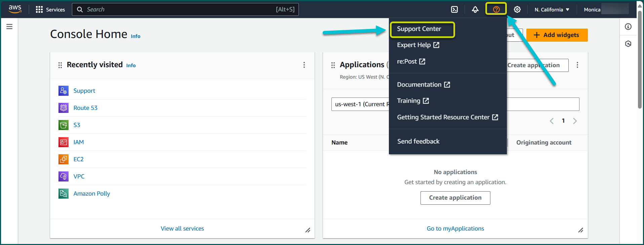Click the help question mark icon

pyautogui.click(x=496, y=9)
